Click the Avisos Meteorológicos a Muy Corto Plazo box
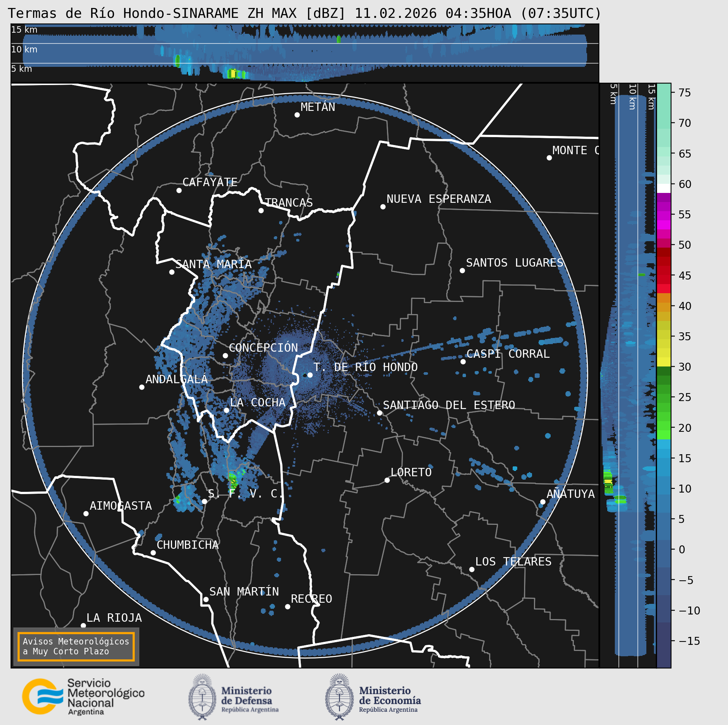Screen dimensions: 728x725 (76, 647)
